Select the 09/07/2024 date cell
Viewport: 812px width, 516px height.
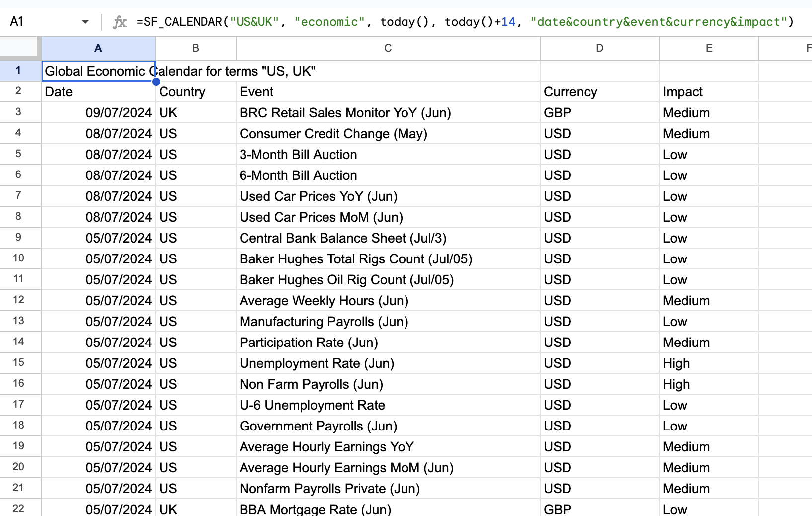(98, 113)
